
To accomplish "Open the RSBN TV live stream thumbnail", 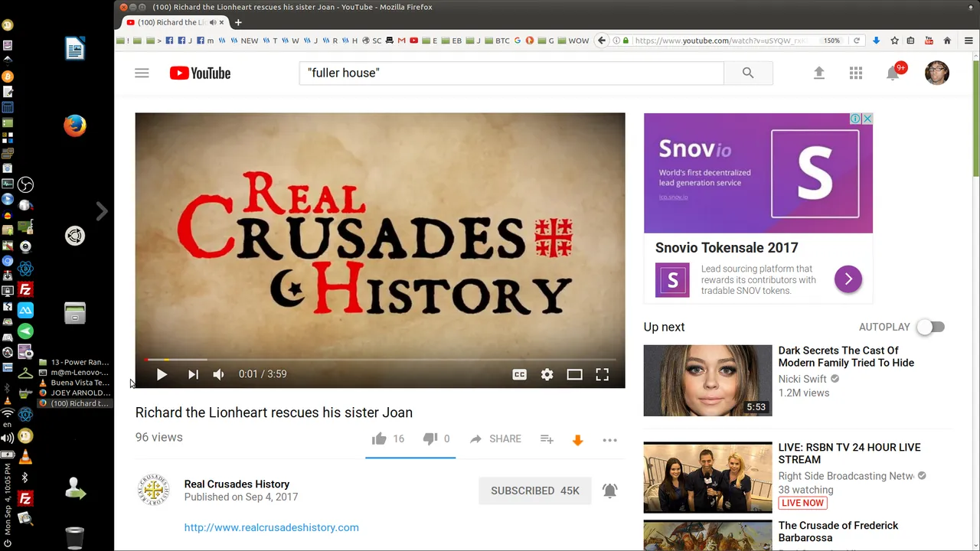I will coord(707,477).
